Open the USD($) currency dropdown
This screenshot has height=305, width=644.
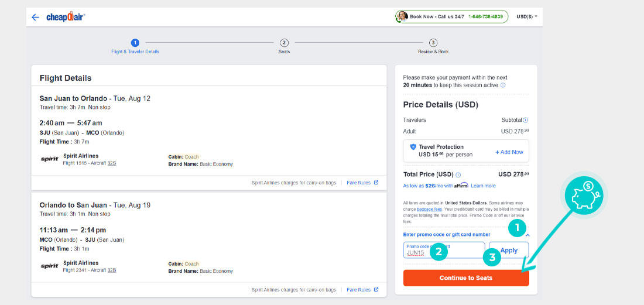[527, 17]
